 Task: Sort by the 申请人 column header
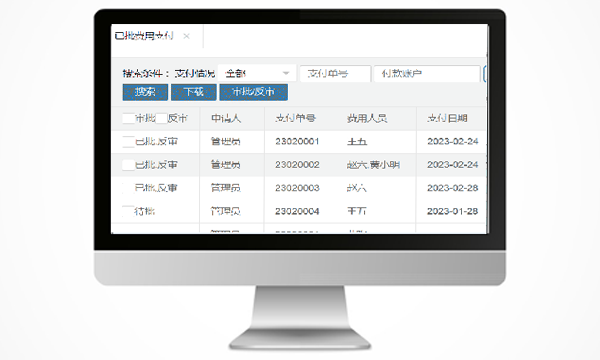click(x=226, y=119)
